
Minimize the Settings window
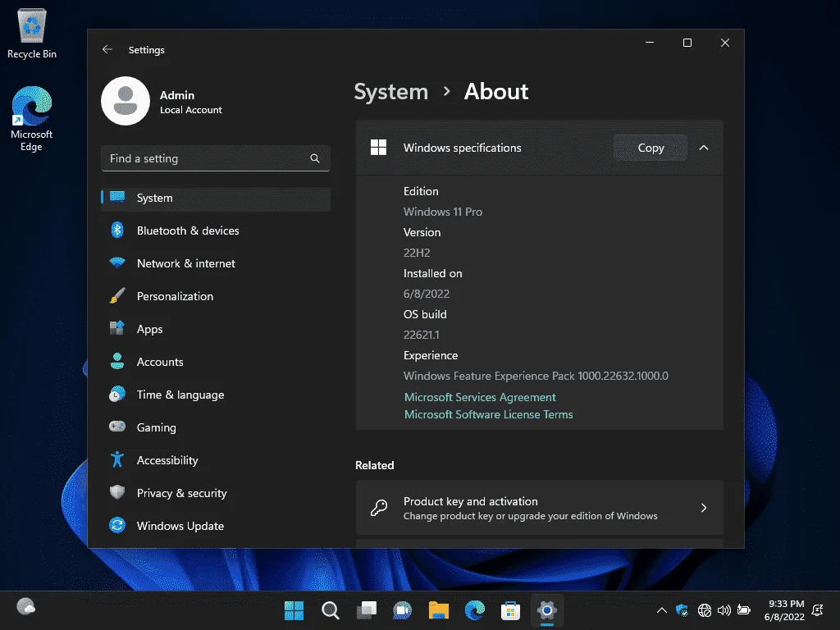pyautogui.click(x=650, y=43)
